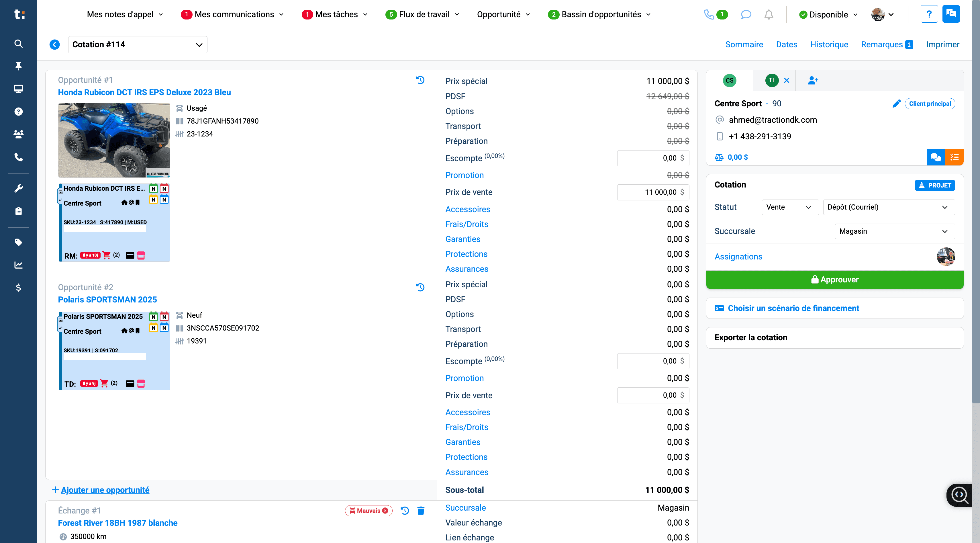Open Mes communications menu
The height and width of the screenshot is (543, 980).
232,14
